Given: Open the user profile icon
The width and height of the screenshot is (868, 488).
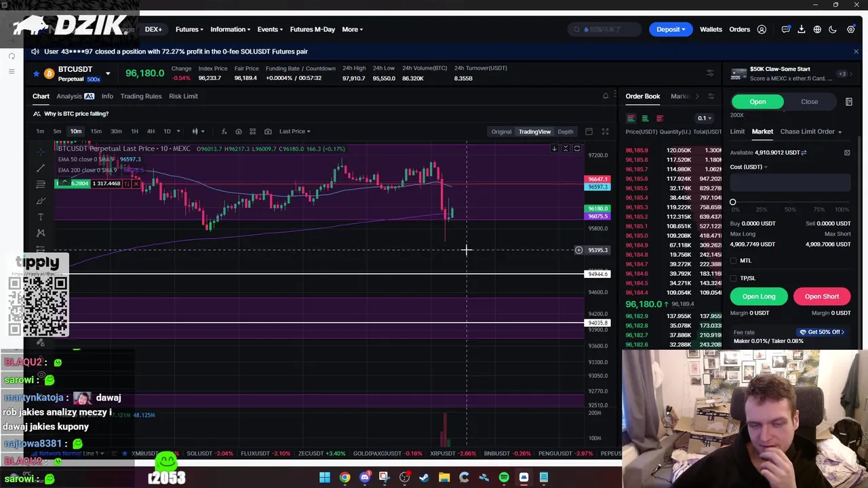Looking at the screenshot, I should [x=762, y=29].
